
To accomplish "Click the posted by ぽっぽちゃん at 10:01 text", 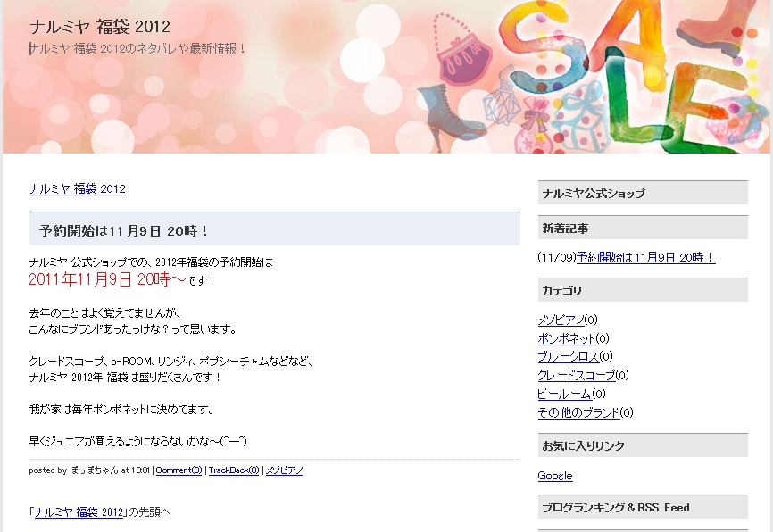I will 89,470.
